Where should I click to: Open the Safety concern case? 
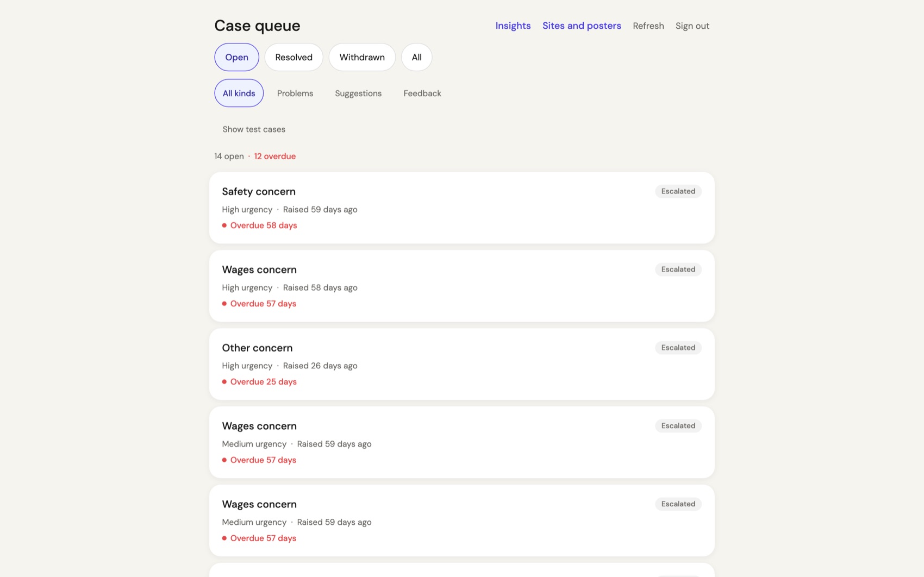pos(461,208)
